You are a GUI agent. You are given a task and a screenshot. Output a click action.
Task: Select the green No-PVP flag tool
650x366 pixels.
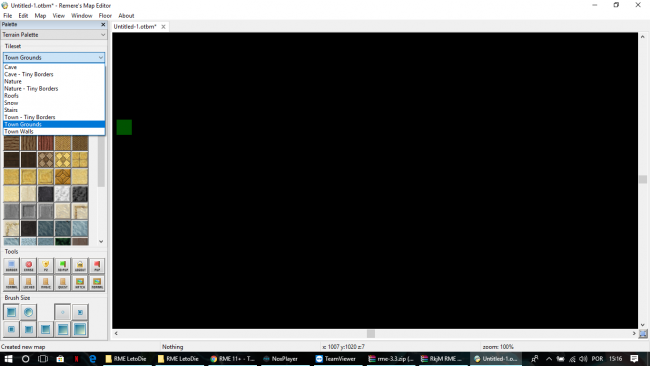click(63, 266)
